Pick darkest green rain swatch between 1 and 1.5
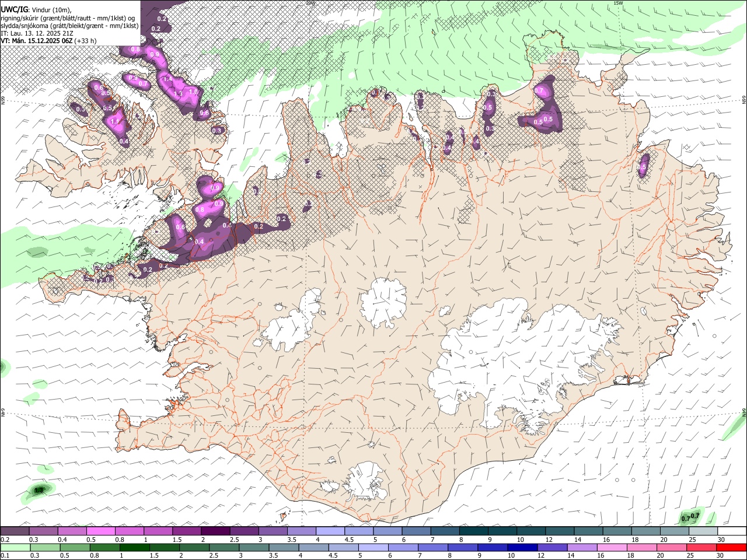 point(134,547)
